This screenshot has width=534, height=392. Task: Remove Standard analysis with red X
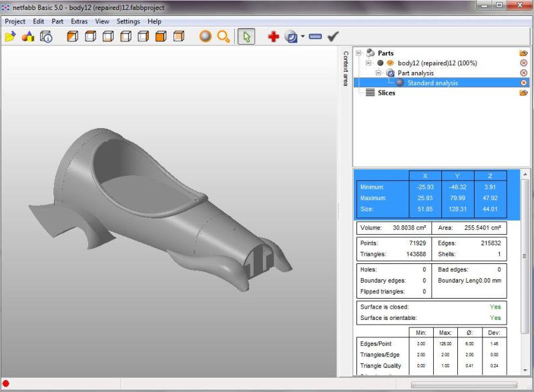(x=524, y=83)
